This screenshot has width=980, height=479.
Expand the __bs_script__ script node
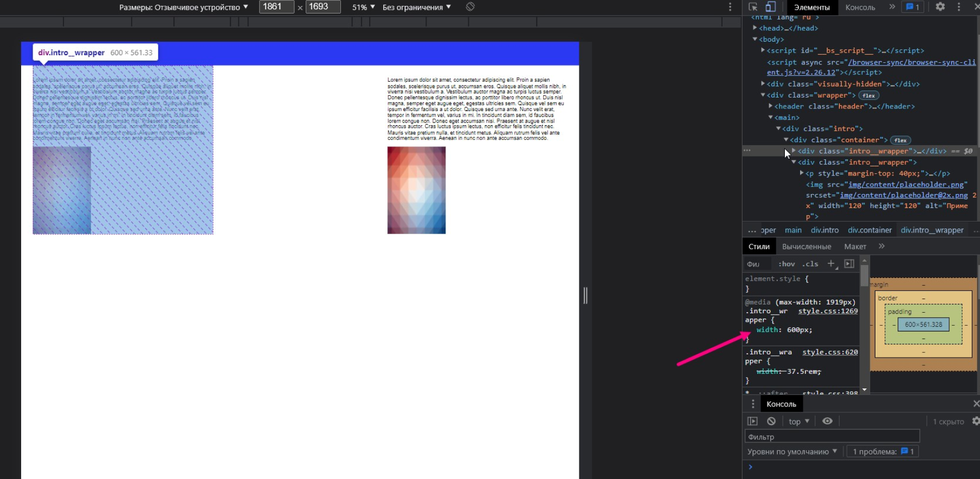(x=763, y=50)
